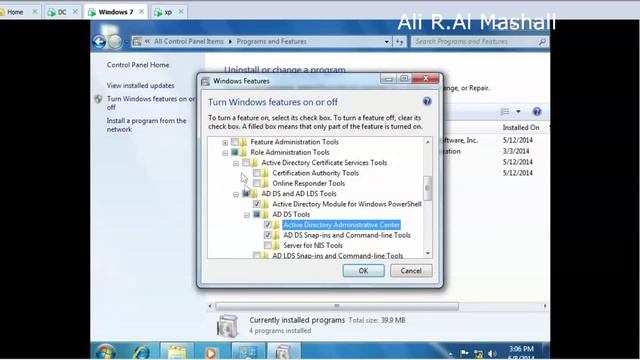Select the AD LDS Snap-ins and Command-line Tools row
The height and width of the screenshot is (360, 640).
338,256
